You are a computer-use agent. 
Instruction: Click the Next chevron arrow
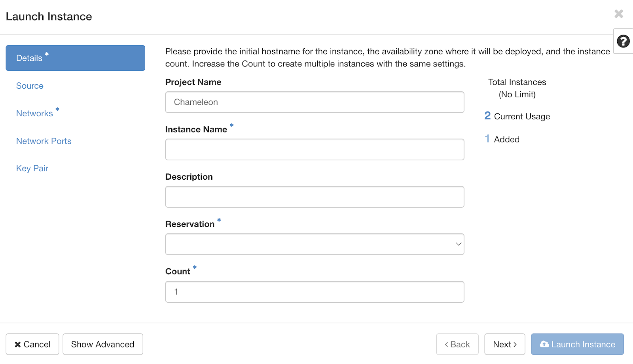coord(515,345)
